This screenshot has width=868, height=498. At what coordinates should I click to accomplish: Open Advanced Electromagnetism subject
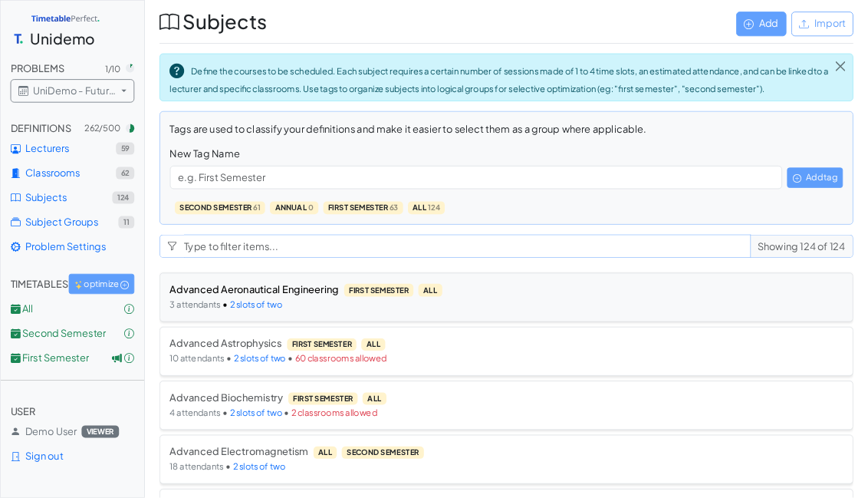tap(506, 459)
